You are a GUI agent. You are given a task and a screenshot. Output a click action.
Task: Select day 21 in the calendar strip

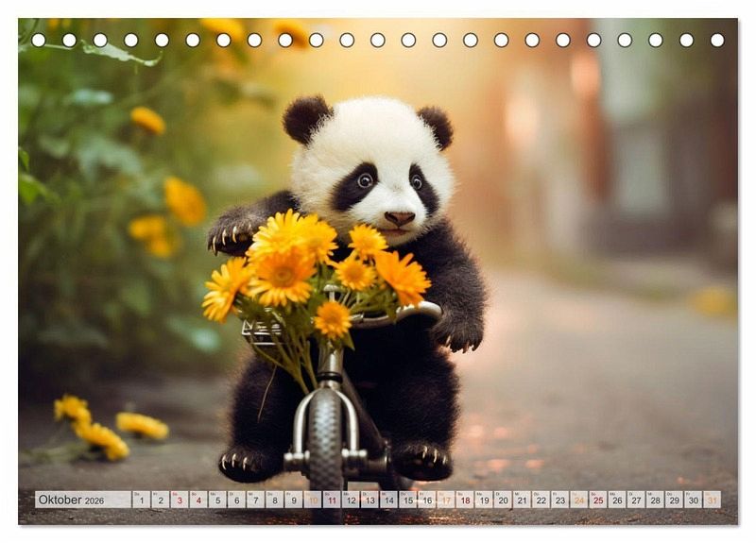pyautogui.click(x=523, y=500)
